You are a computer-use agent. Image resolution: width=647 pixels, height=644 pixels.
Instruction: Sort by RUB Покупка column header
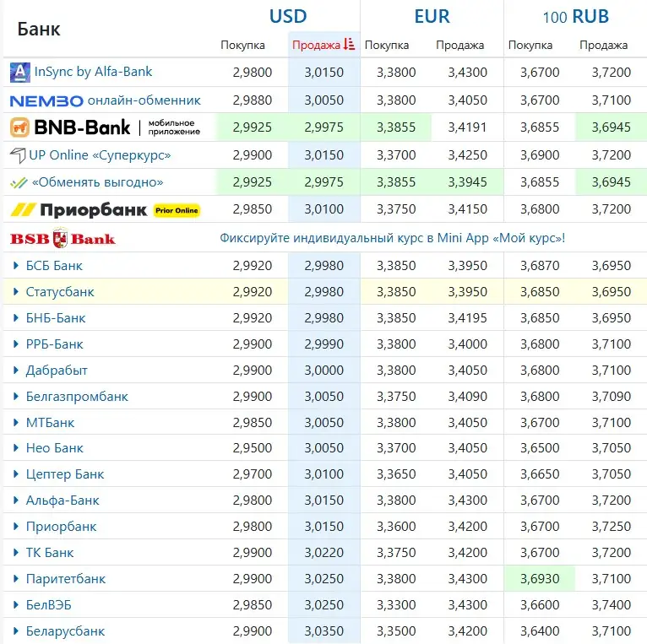531,45
